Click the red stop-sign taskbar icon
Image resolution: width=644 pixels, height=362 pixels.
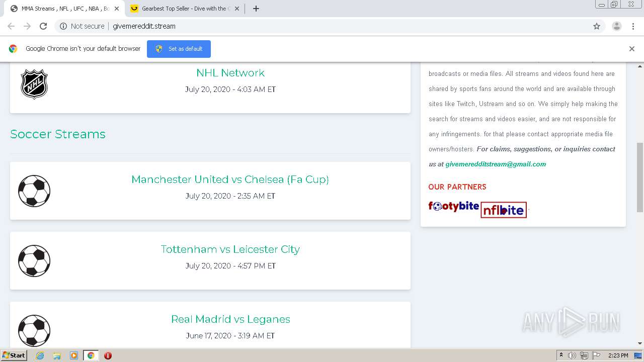(x=108, y=355)
